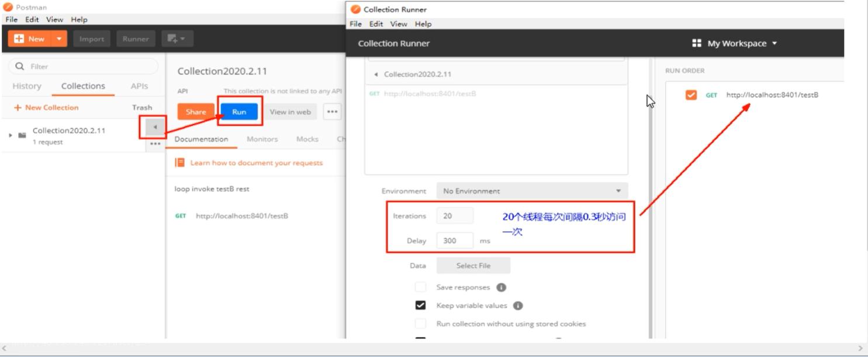The height and width of the screenshot is (357, 868).
Task: Open the Edit menu in Postman window
Action: (32, 19)
